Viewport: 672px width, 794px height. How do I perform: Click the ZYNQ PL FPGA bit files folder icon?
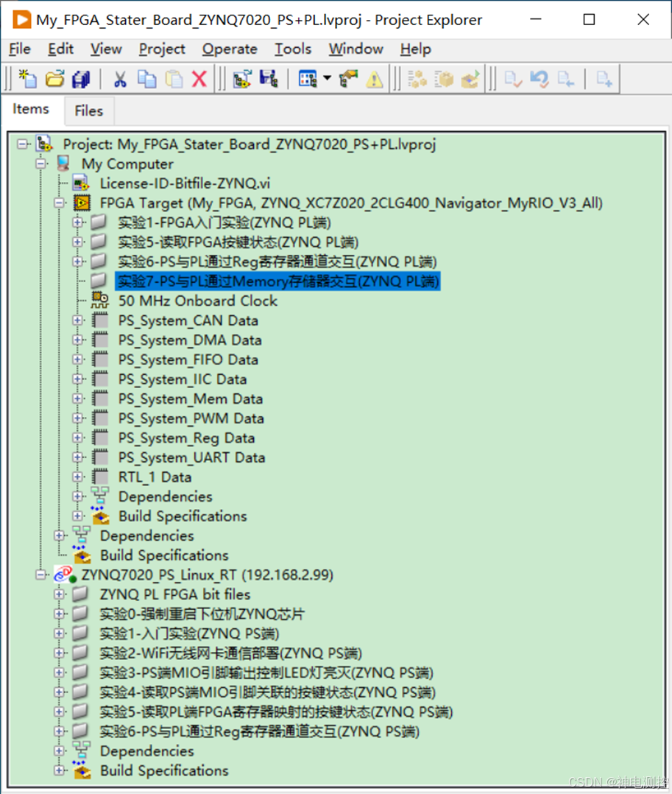(80, 594)
